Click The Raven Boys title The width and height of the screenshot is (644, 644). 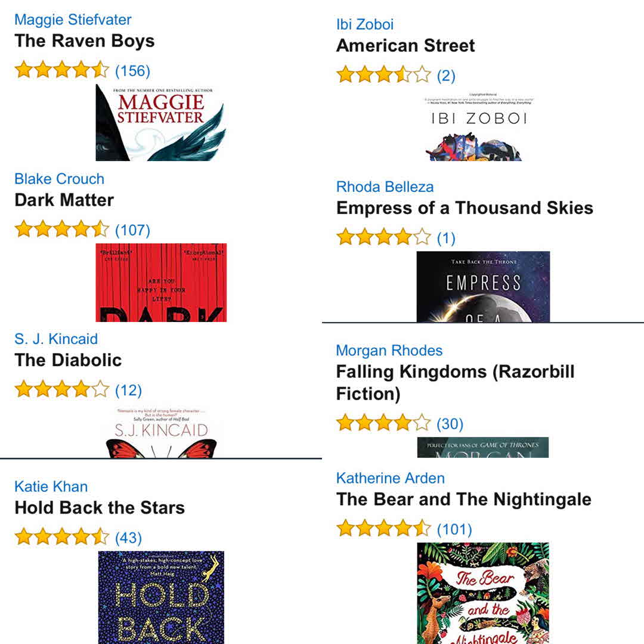[84, 41]
